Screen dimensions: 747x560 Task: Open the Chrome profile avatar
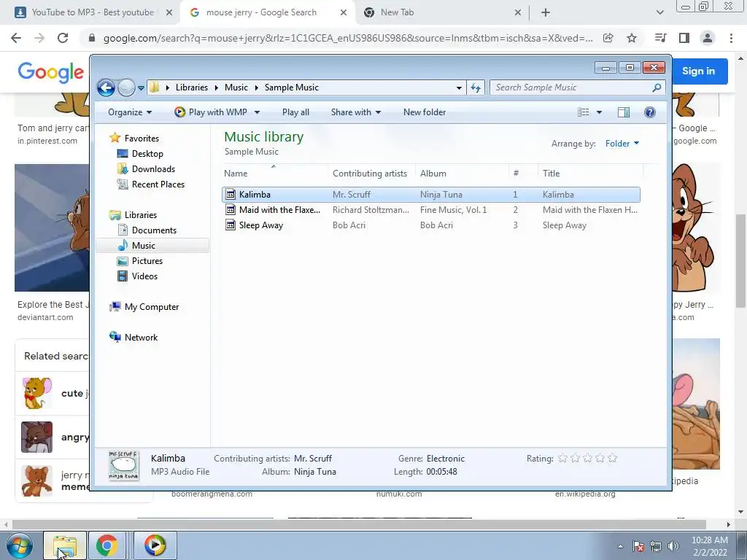click(708, 38)
